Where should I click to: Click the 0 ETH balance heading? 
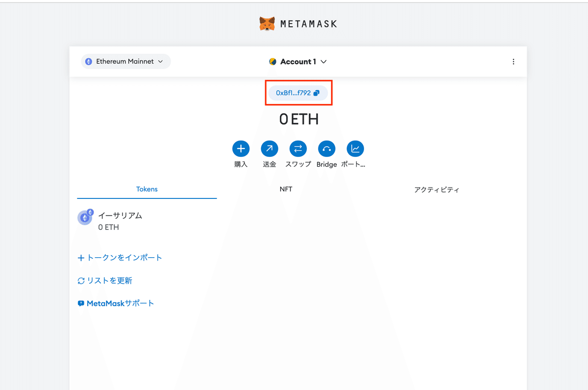(299, 119)
